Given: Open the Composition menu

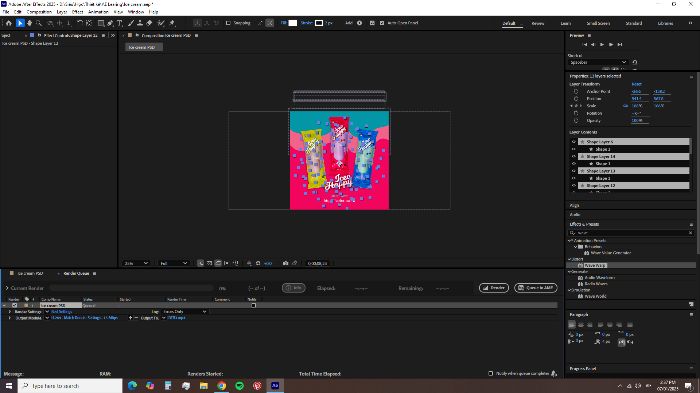Looking at the screenshot, I should coord(39,12).
